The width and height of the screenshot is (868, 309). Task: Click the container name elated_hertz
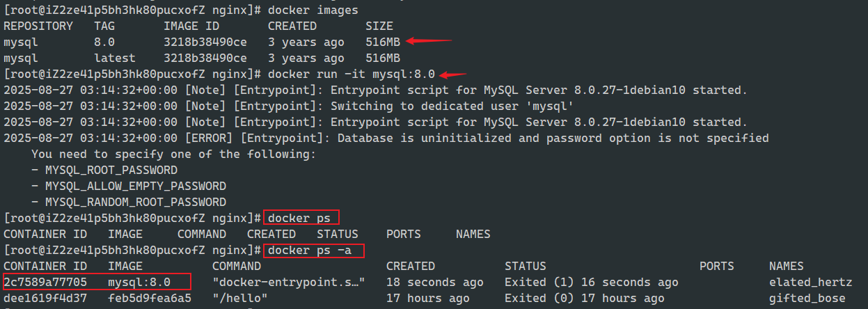coord(810,282)
